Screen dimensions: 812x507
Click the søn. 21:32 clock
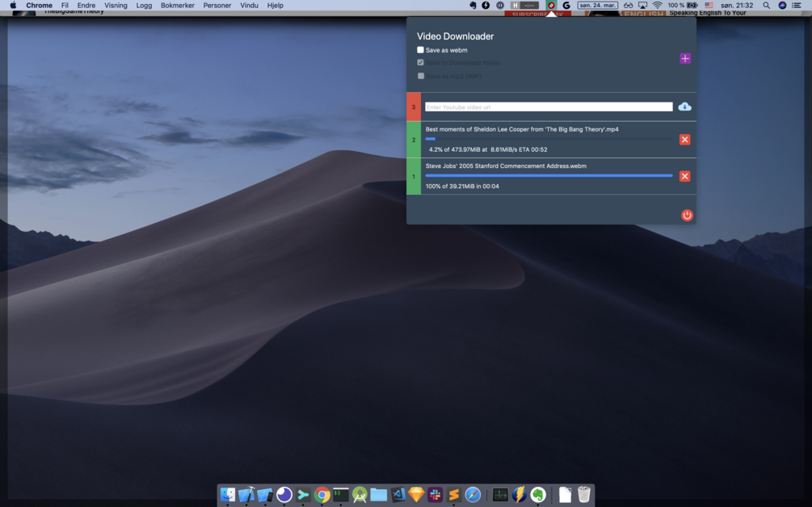pyautogui.click(x=737, y=5)
